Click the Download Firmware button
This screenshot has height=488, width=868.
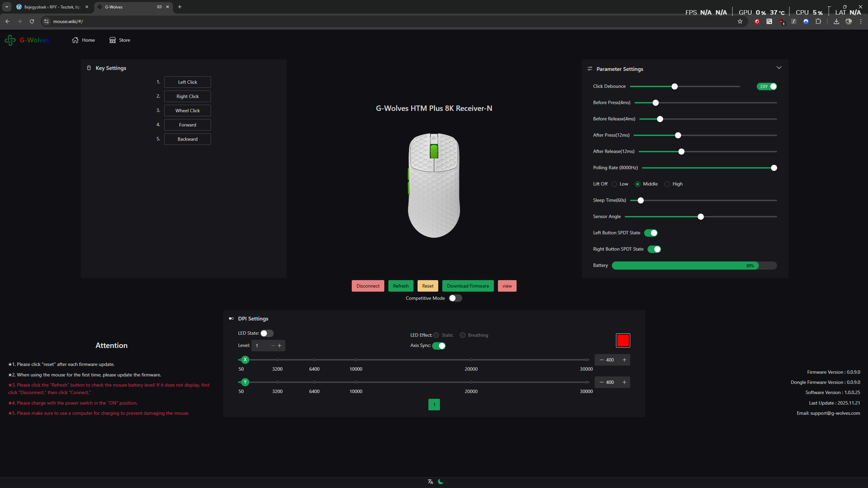[468, 286]
